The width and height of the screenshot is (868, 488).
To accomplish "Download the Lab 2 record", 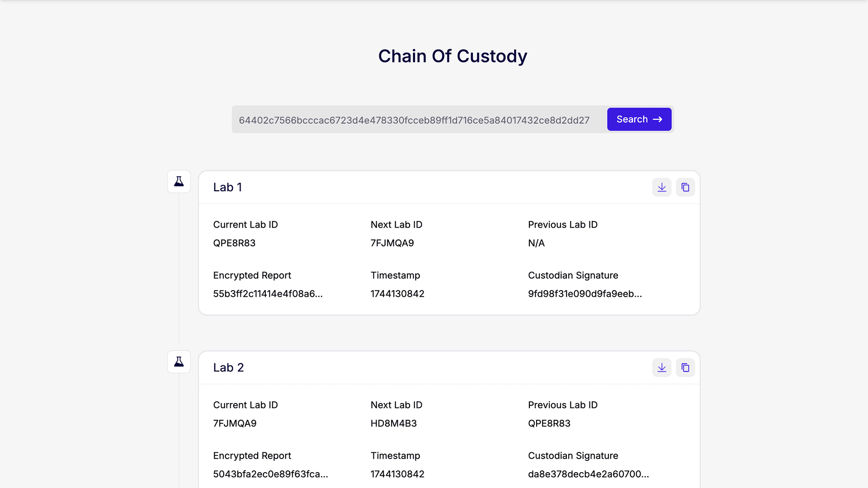I will coord(662,368).
